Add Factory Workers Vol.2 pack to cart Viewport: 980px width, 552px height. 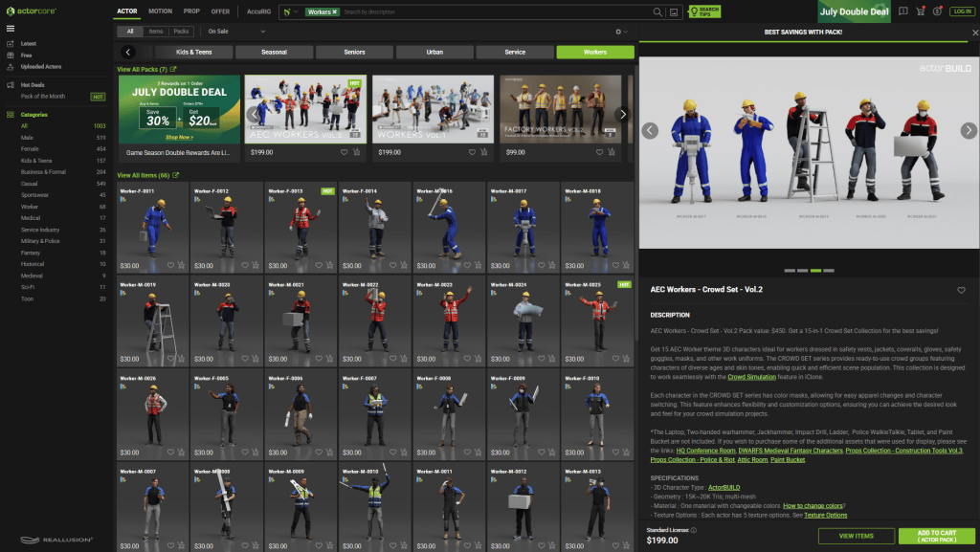[612, 152]
